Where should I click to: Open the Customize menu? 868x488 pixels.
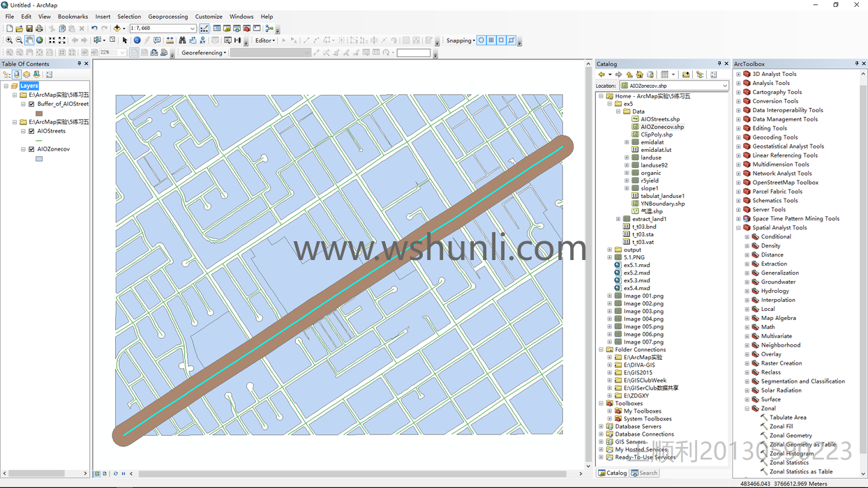coord(209,17)
